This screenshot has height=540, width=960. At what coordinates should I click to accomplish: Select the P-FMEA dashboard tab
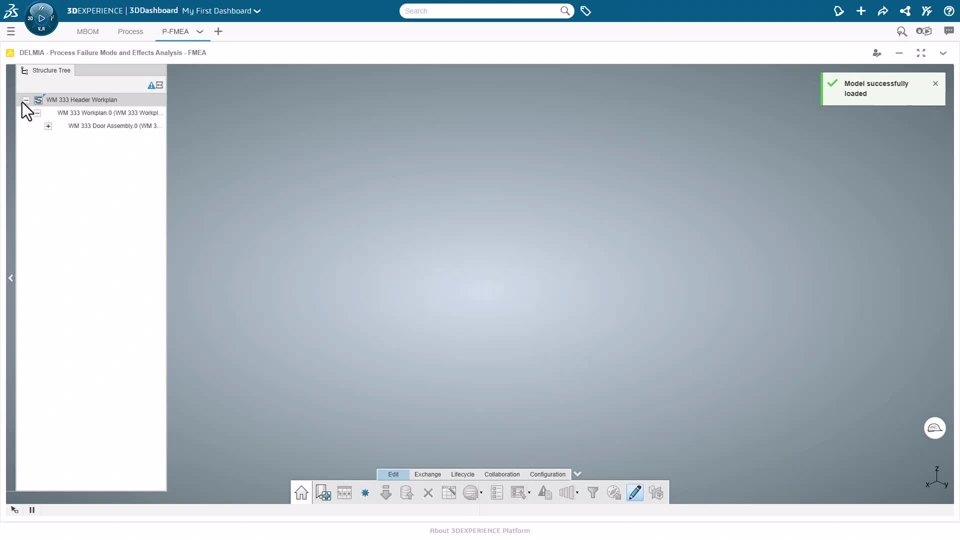click(175, 31)
